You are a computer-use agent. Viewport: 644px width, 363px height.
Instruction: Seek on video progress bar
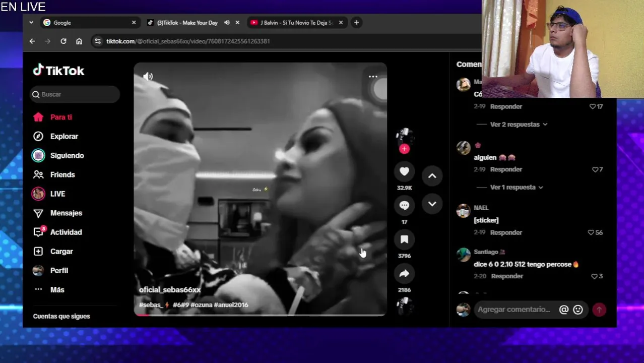tap(260, 315)
